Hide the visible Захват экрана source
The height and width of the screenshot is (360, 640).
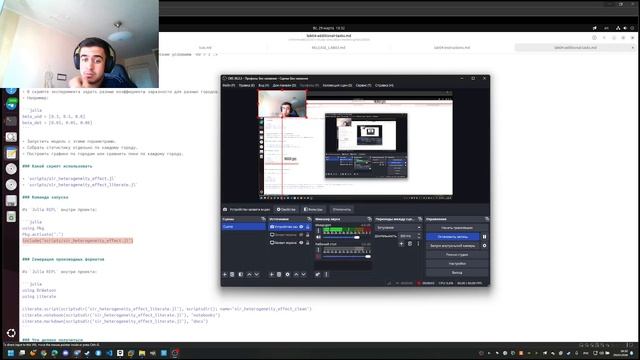pos(302,242)
